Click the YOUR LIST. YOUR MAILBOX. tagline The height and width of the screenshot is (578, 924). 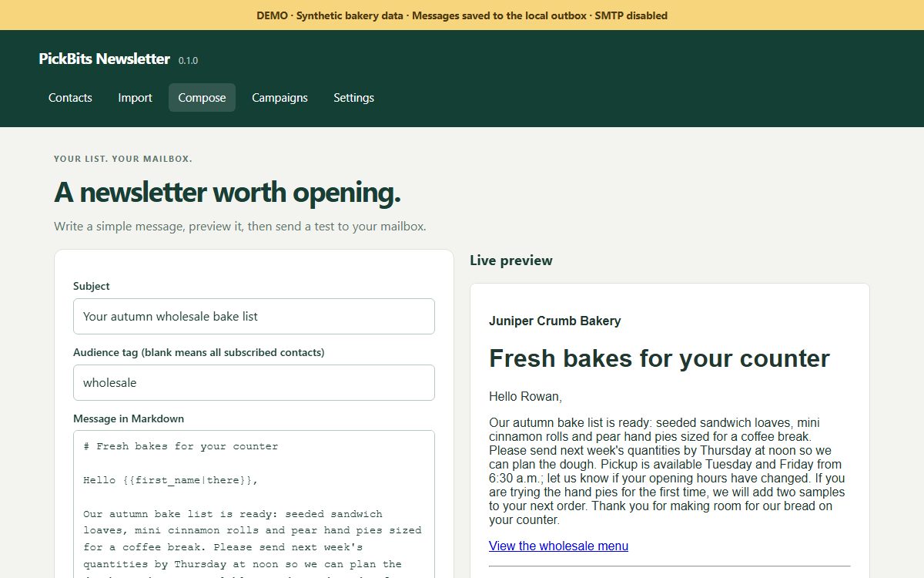click(123, 159)
